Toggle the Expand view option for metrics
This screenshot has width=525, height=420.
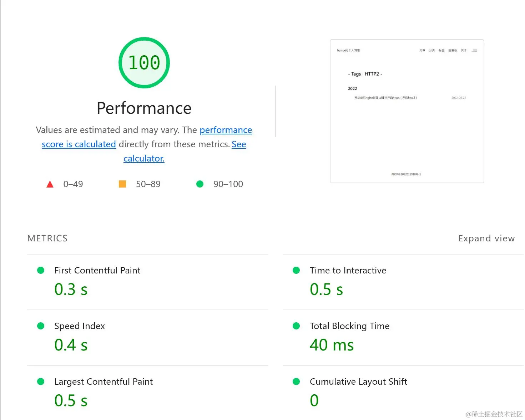coord(486,238)
